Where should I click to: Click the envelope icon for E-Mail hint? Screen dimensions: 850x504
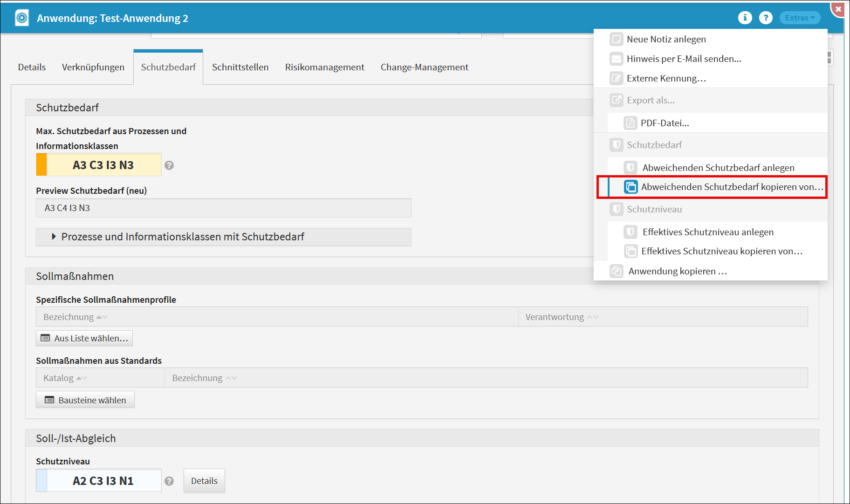[x=616, y=59]
